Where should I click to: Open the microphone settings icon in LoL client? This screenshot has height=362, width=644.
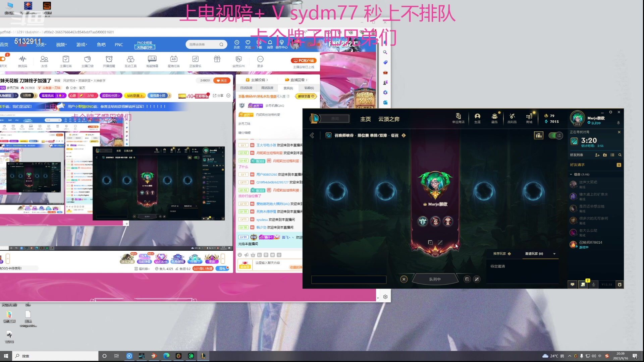(x=594, y=285)
